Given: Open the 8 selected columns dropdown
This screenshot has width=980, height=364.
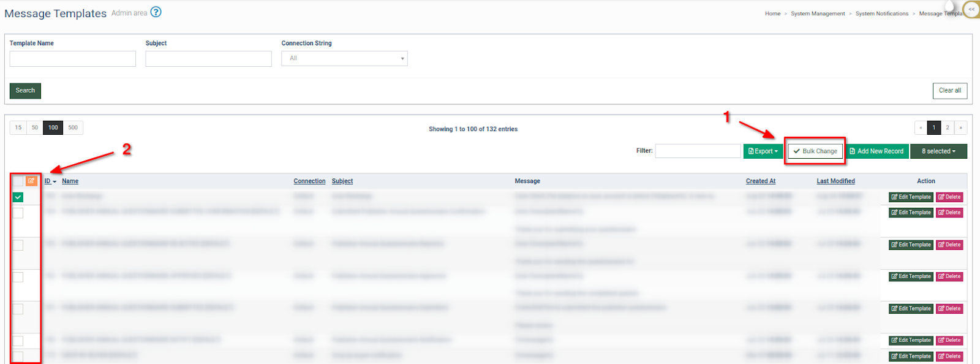Looking at the screenshot, I should pos(938,151).
